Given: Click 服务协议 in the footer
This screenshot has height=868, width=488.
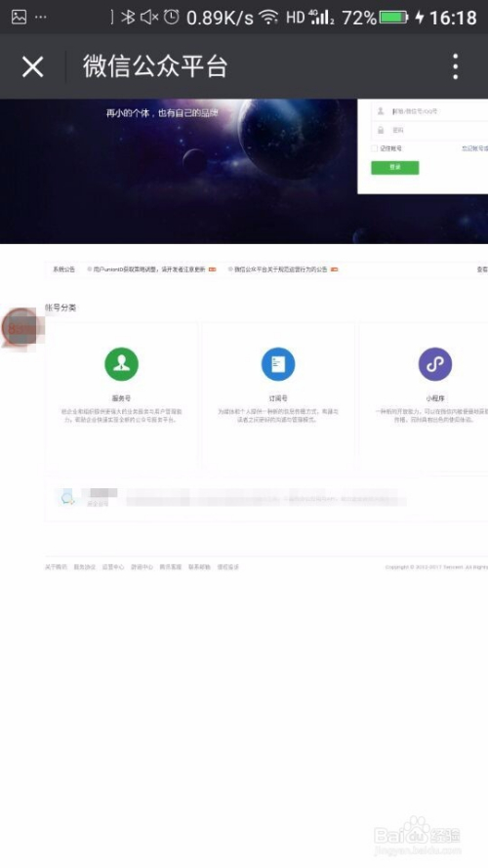Looking at the screenshot, I should click(84, 567).
